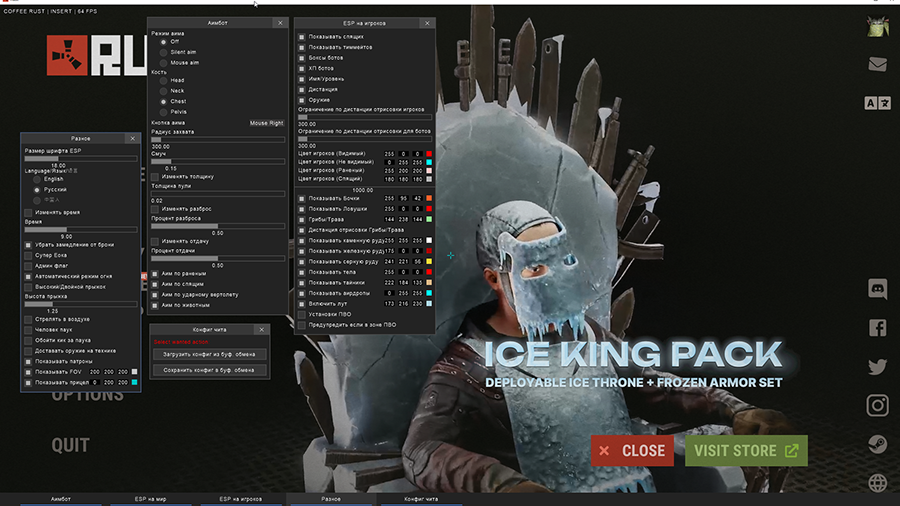The height and width of the screenshot is (506, 900).
Task: Toggle Показывать патроны checkbox
Action: pyautogui.click(x=28, y=362)
